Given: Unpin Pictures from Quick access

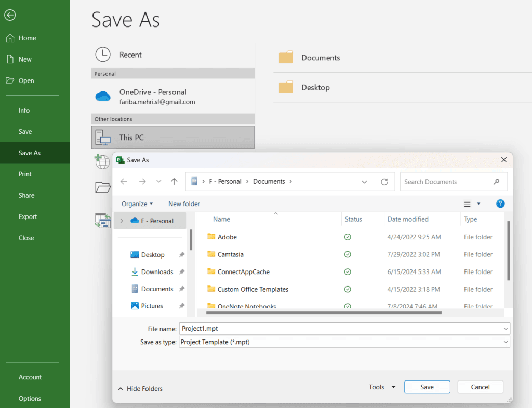Looking at the screenshot, I should click(182, 306).
